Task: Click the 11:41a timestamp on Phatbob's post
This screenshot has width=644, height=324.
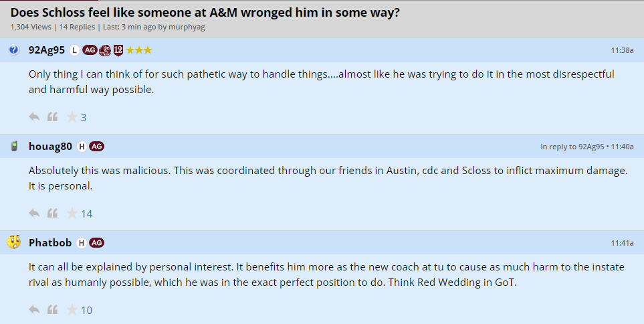Action: point(622,242)
